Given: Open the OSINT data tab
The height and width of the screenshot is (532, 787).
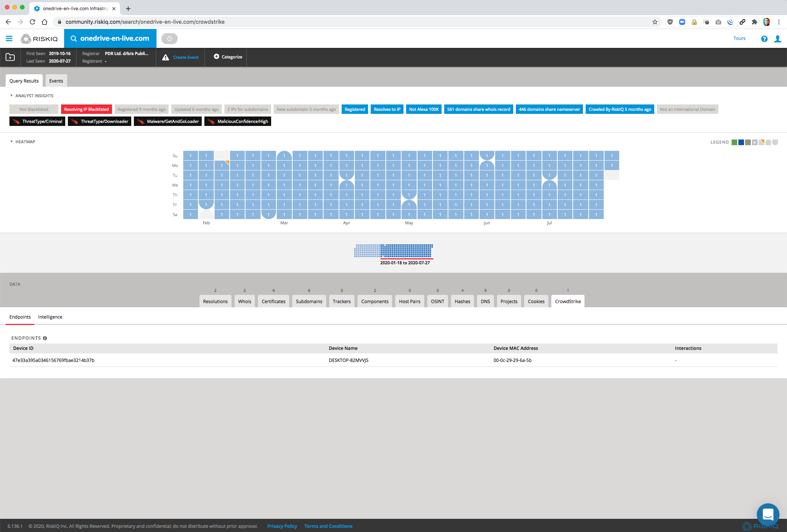Looking at the screenshot, I should point(437,301).
